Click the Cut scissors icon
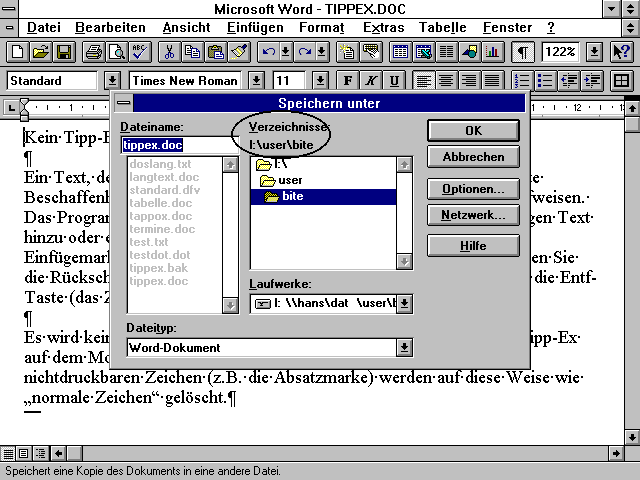This screenshot has height=480, width=640. pyautogui.click(x=169, y=52)
